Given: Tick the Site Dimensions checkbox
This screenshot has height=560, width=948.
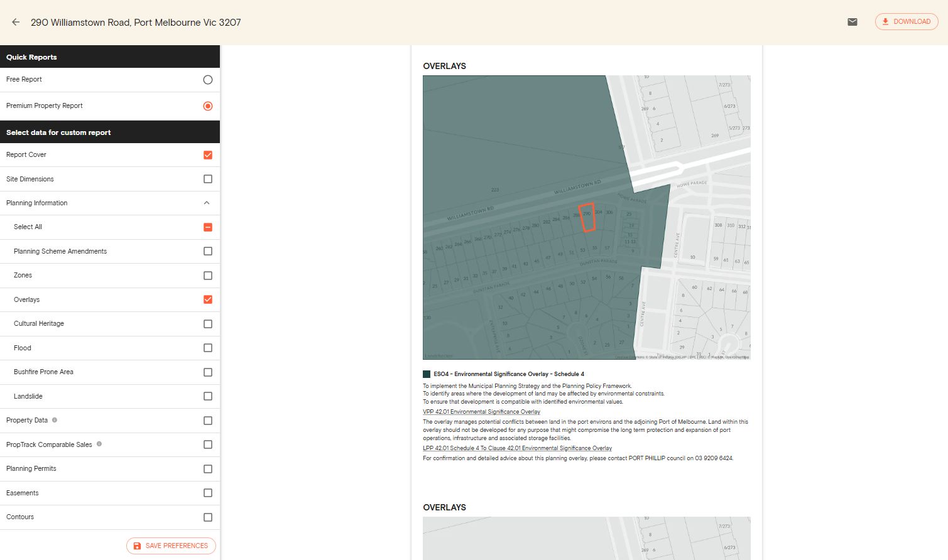Looking at the screenshot, I should (208, 179).
